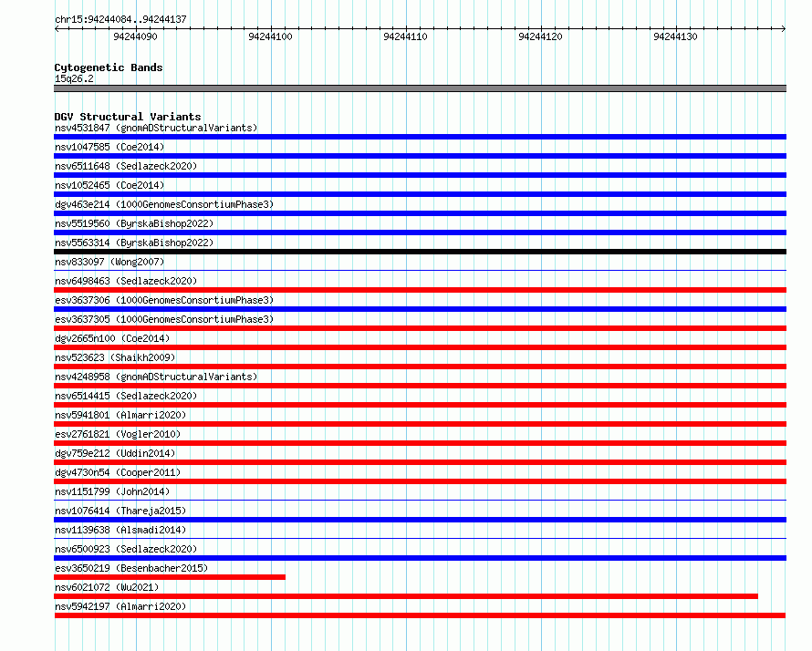This screenshot has width=812, height=651.
Task: Open nsv523623 (Shaikh2009) variant details
Action: click(115, 357)
